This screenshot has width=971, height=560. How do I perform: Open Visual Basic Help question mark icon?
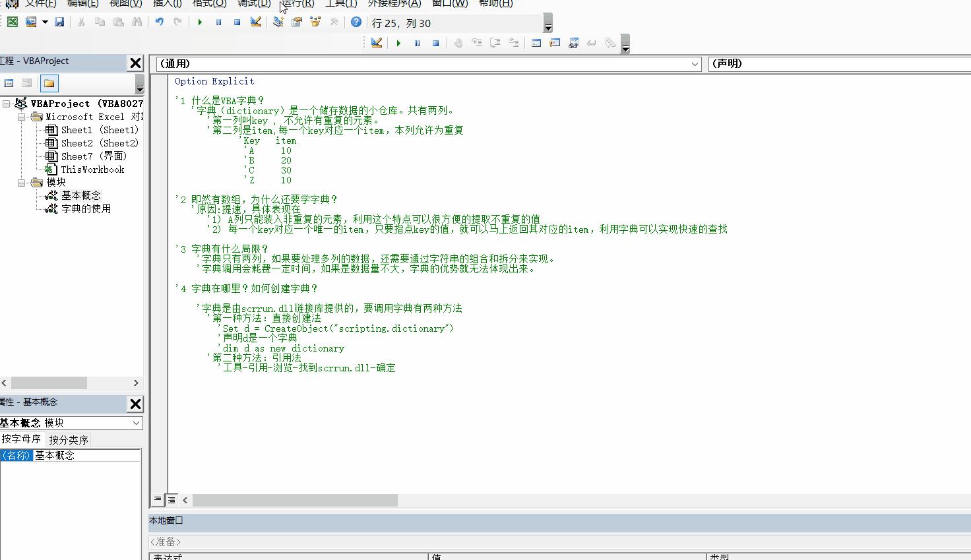click(x=356, y=22)
